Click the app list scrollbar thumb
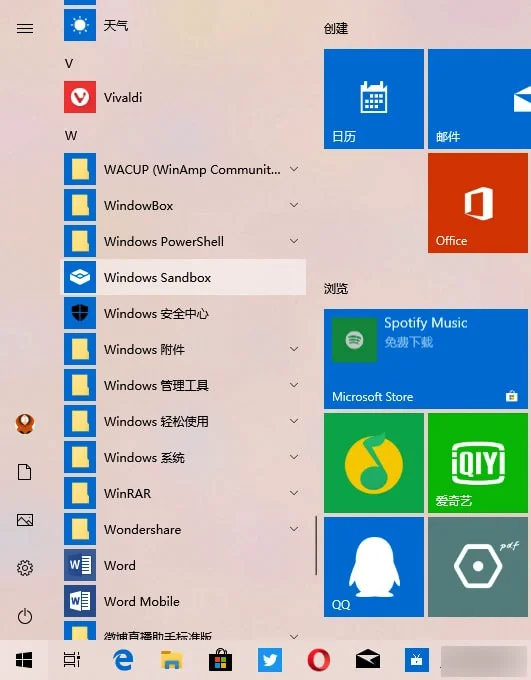531x680 pixels. (x=316, y=546)
